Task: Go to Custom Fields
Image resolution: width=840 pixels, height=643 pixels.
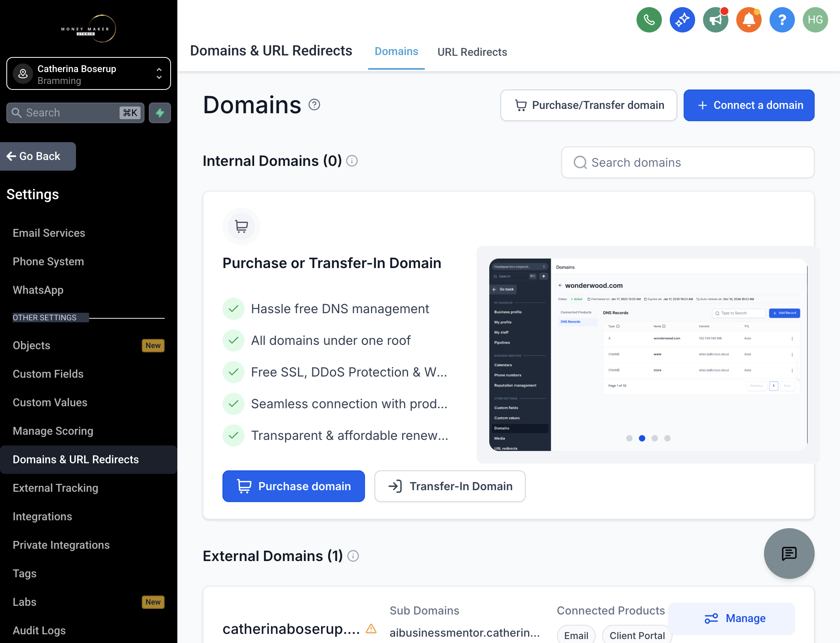Action: [x=48, y=374]
